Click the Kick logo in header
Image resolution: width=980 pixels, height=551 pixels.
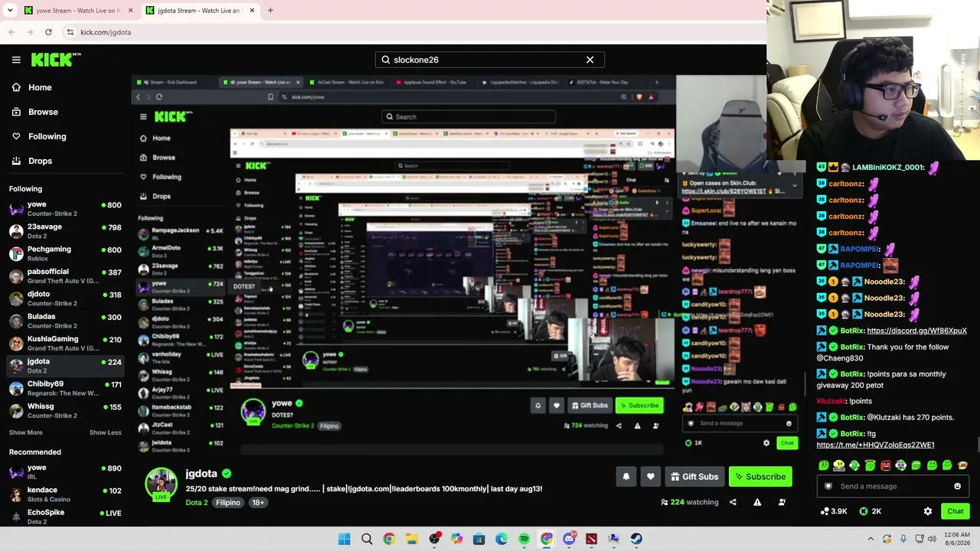point(56,60)
